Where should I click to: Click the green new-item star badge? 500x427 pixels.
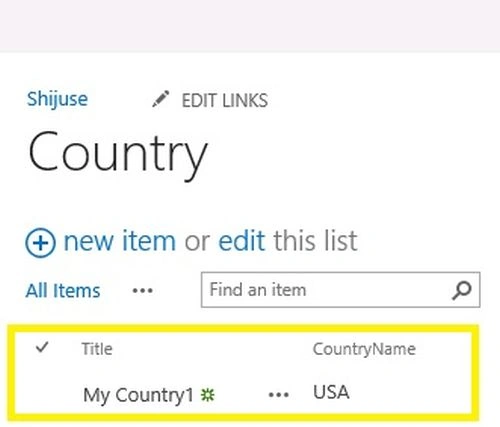[x=208, y=395]
